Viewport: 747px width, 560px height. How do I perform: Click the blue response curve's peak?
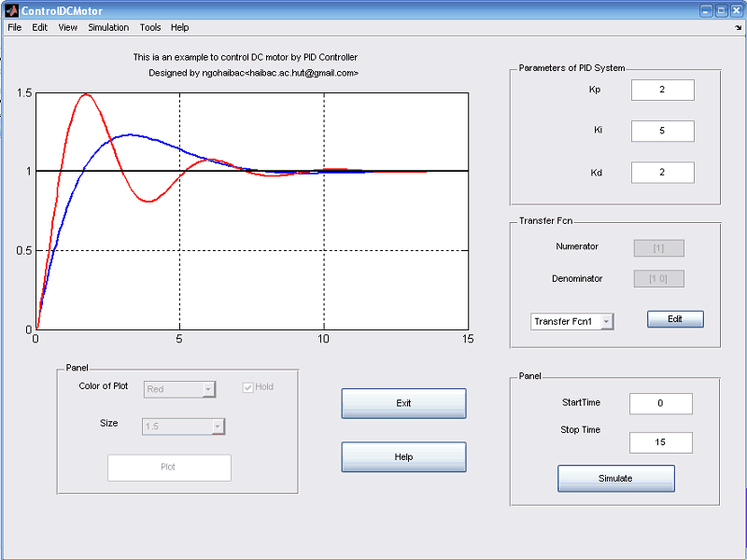[129, 135]
